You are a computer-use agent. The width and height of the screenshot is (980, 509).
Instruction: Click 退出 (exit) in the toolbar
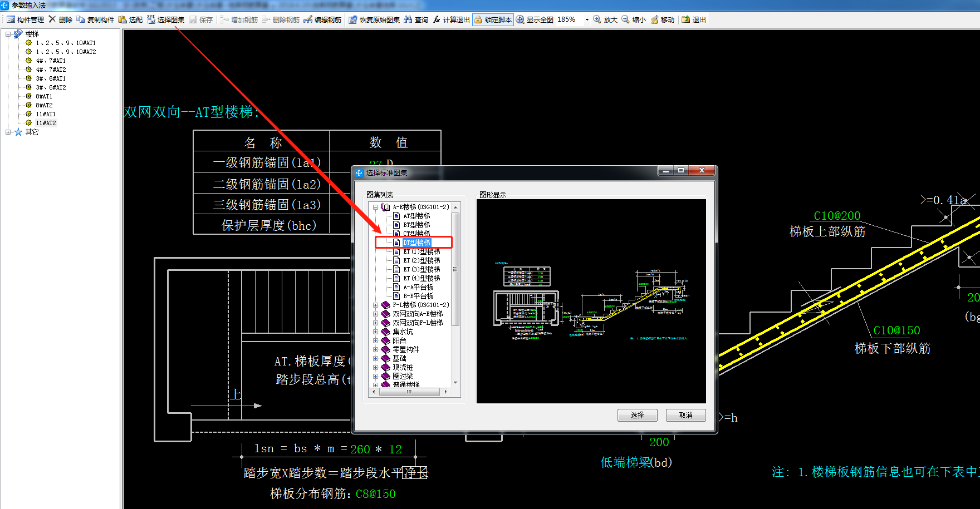tap(694, 19)
